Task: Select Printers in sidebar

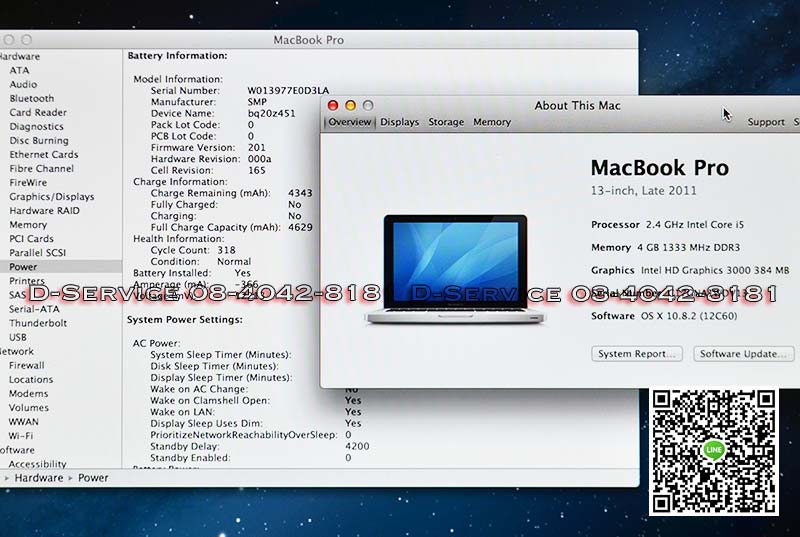Action: click(27, 280)
